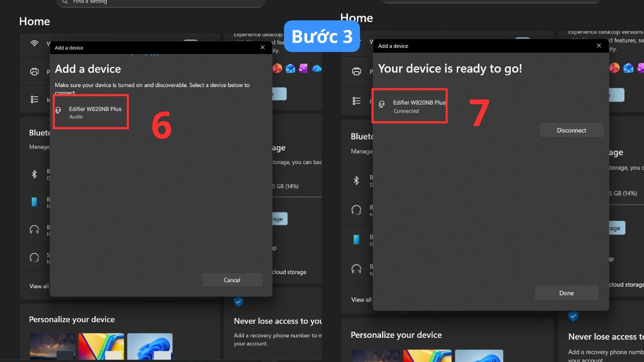Click OneDrive cloud icon next to Add a device heading
644x362 pixels.
pyautogui.click(x=316, y=68)
